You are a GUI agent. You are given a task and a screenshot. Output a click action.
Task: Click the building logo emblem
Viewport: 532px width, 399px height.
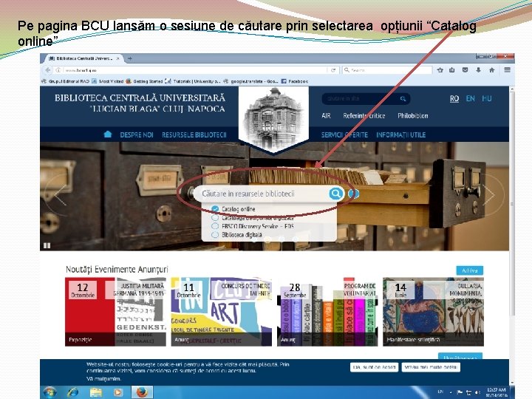pos(273,119)
